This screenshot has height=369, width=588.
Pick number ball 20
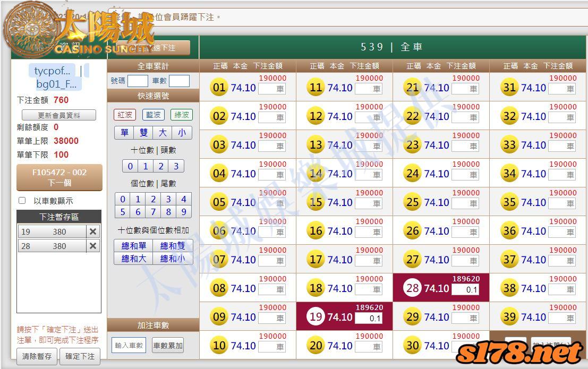tap(316, 346)
